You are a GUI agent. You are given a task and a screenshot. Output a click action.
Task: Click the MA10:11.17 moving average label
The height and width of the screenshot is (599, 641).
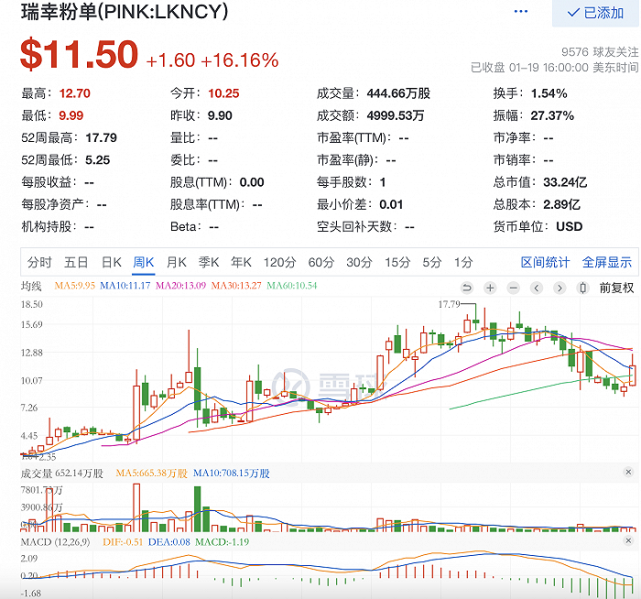[x=125, y=285]
